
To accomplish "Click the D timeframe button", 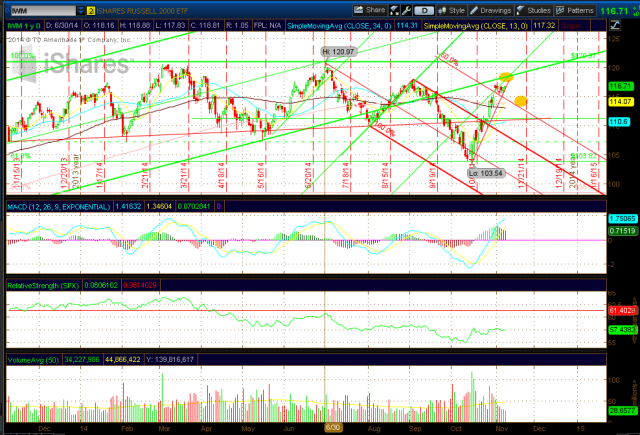I will coord(424,11).
